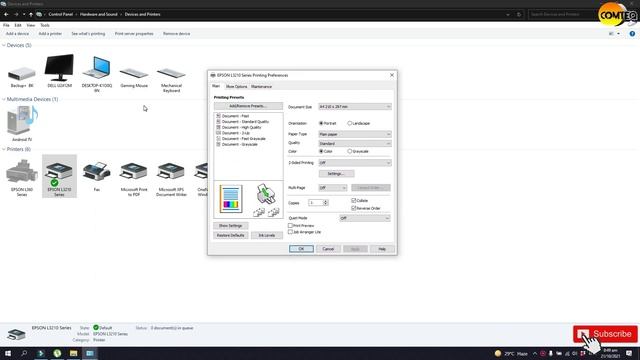
Task: Click Add/Remove Presets button
Action: (248, 106)
